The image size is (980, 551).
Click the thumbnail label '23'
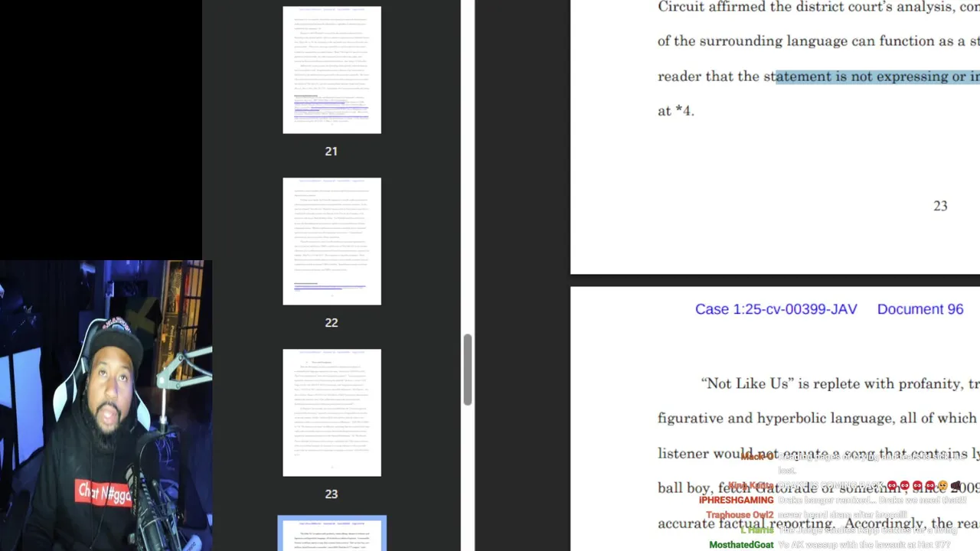331,494
